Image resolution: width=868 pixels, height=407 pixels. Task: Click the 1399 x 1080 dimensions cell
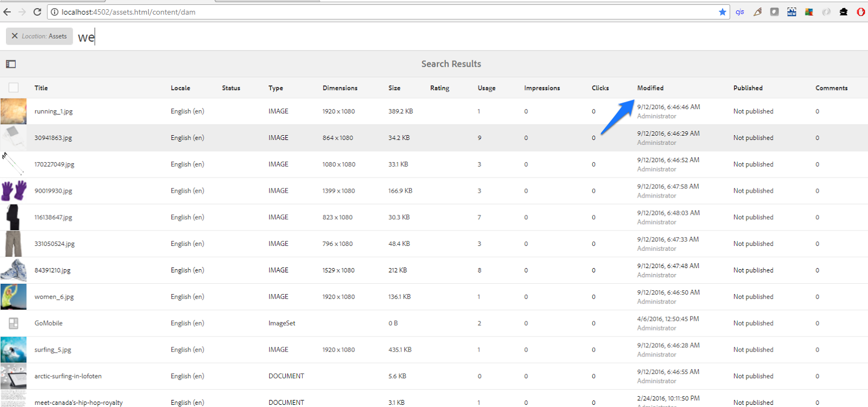tap(339, 191)
